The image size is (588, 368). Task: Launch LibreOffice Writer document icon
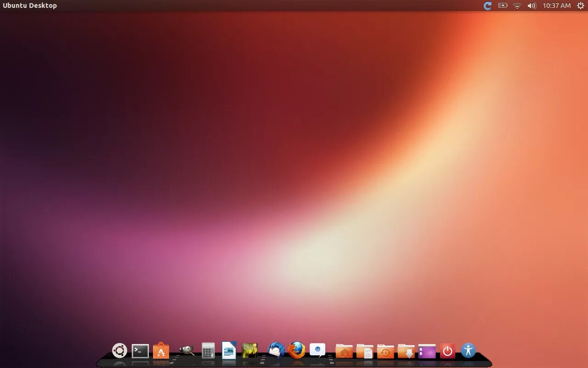coord(229,350)
